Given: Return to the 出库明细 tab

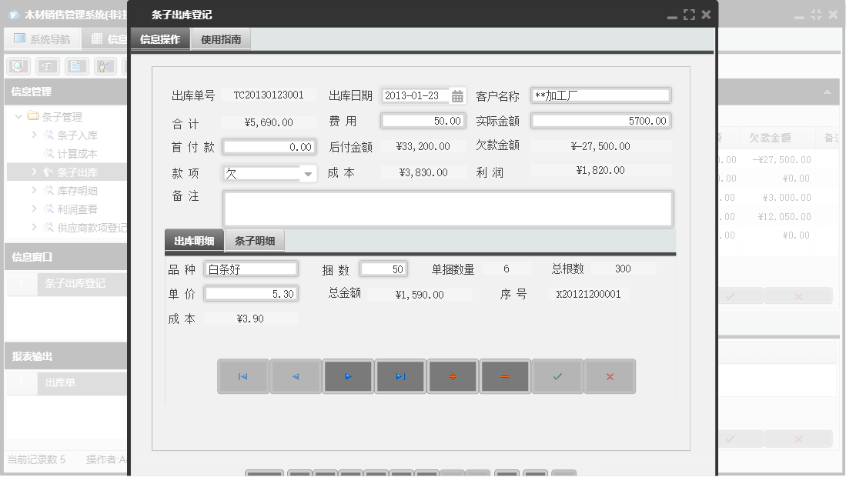Looking at the screenshot, I should tap(194, 240).
